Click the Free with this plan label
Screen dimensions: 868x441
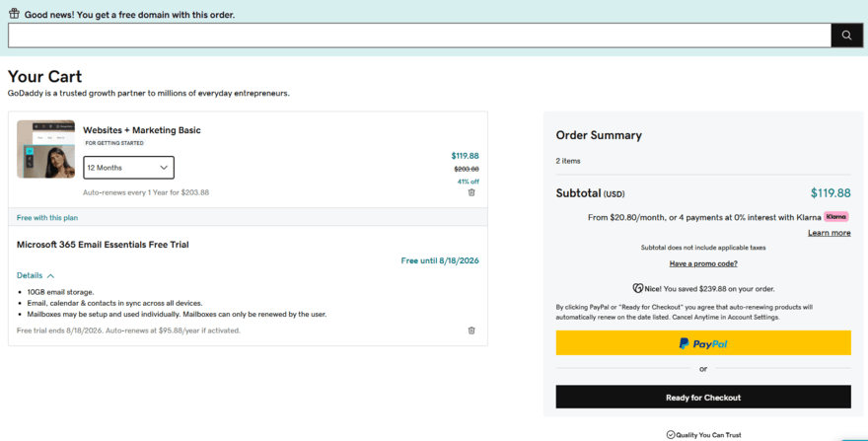pos(47,218)
